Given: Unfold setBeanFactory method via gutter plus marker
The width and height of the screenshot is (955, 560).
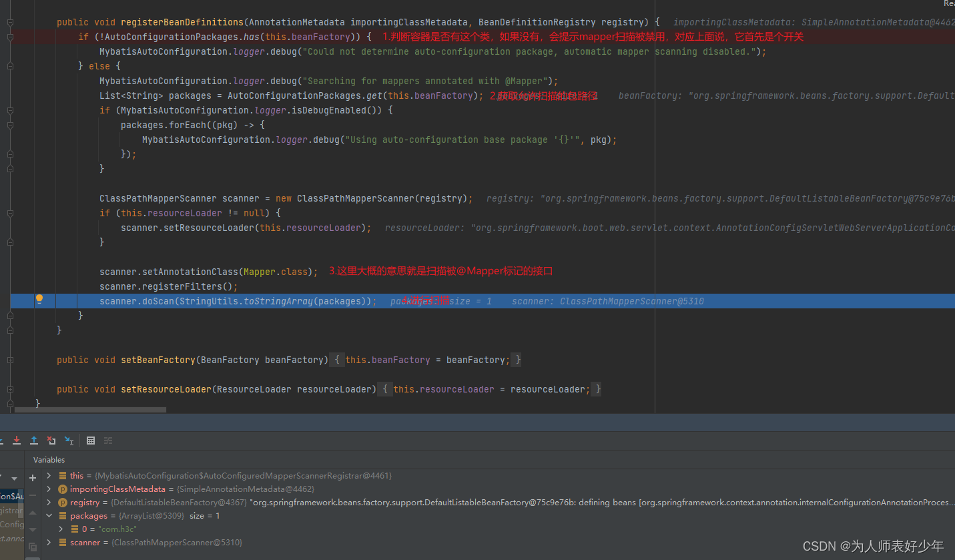Looking at the screenshot, I should [10, 360].
